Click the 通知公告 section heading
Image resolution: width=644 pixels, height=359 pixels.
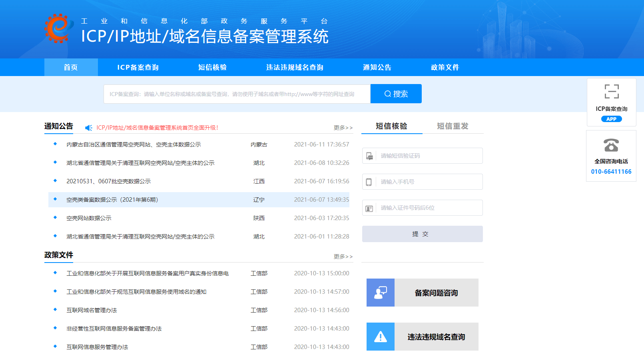point(59,126)
